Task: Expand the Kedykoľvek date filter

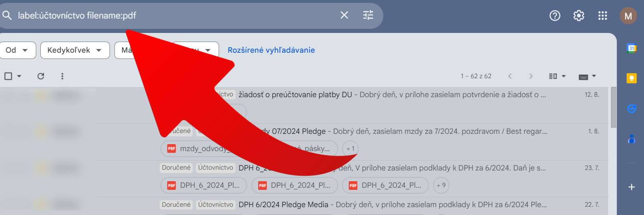Action: [75, 50]
